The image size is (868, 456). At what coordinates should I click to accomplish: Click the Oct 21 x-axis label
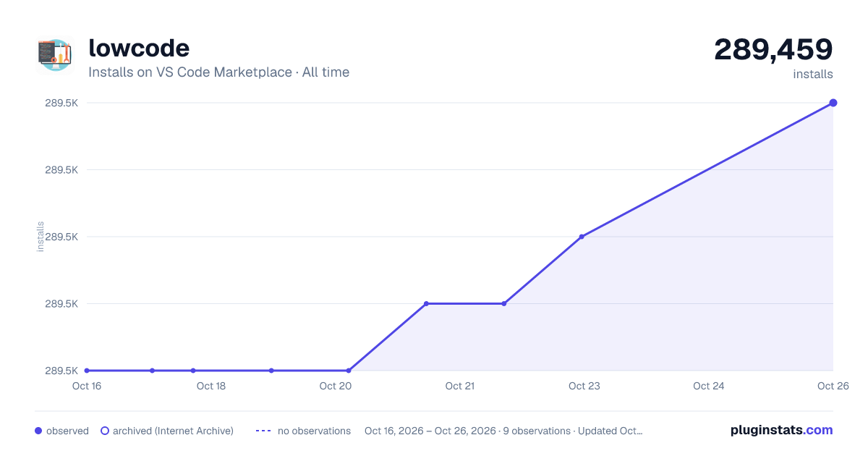tap(460, 386)
